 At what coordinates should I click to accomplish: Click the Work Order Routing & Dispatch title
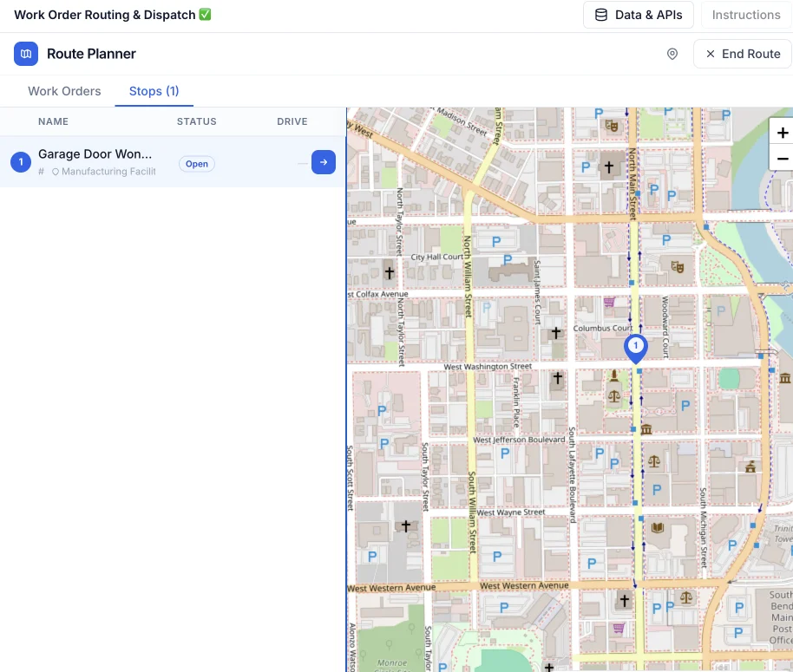pos(104,15)
